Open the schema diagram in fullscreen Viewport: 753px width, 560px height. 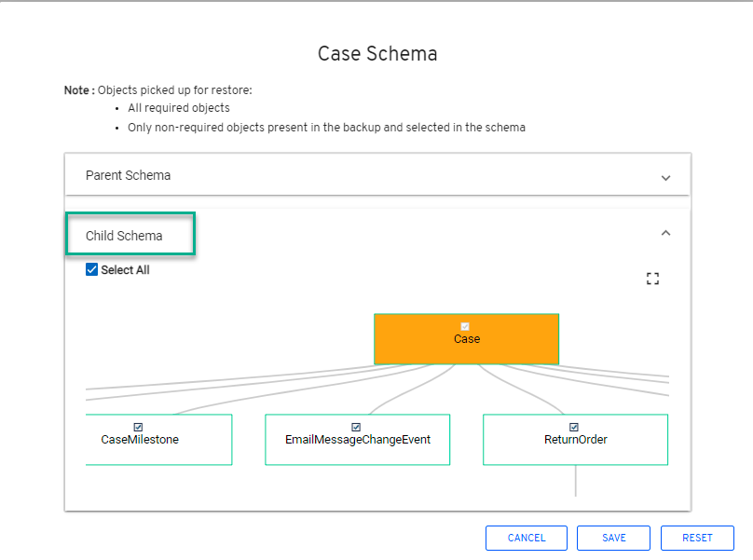652,279
